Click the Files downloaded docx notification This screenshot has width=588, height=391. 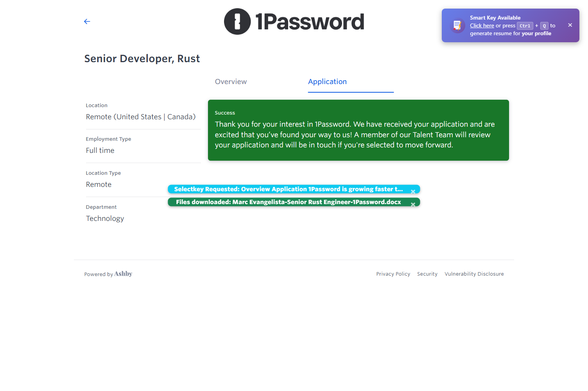288,202
